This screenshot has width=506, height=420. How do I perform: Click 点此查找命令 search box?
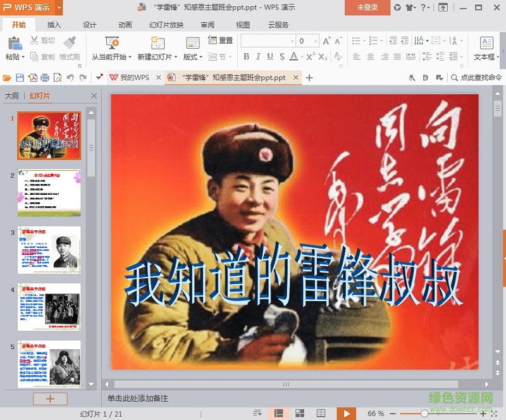476,77
